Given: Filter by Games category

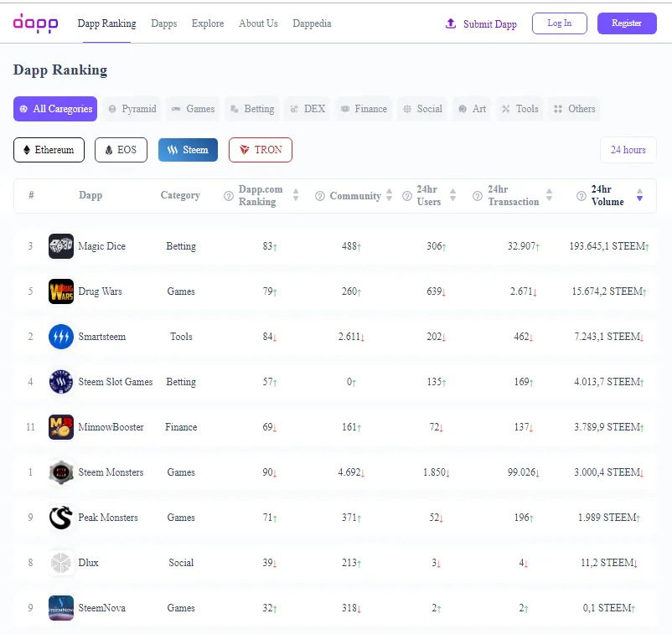Looking at the screenshot, I should [x=194, y=109].
